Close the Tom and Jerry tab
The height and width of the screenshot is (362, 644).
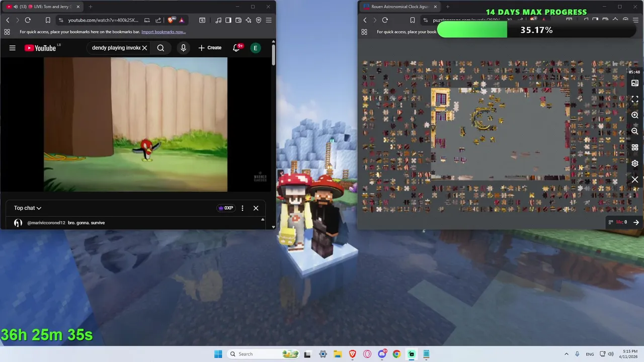[77, 7]
